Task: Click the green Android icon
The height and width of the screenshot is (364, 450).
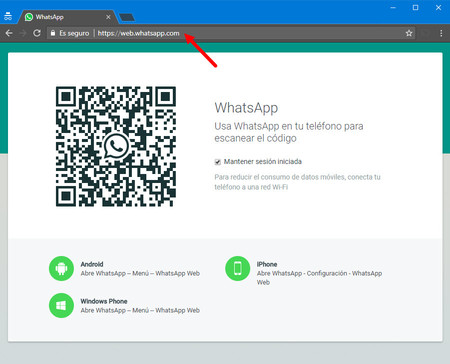Action: click(61, 268)
